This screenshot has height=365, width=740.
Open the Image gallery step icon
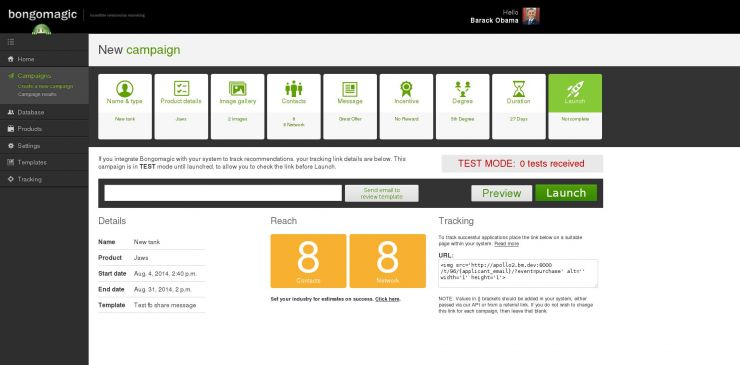pyautogui.click(x=237, y=88)
